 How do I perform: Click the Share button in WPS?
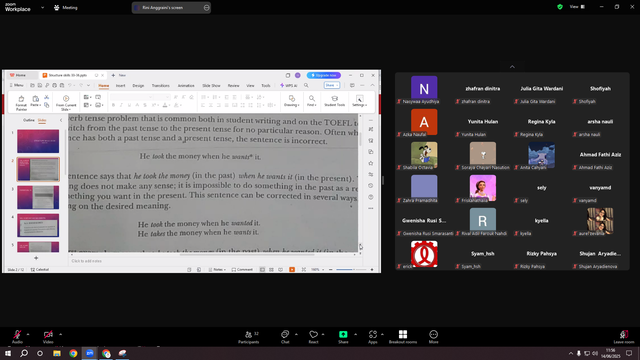pyautogui.click(x=331, y=85)
